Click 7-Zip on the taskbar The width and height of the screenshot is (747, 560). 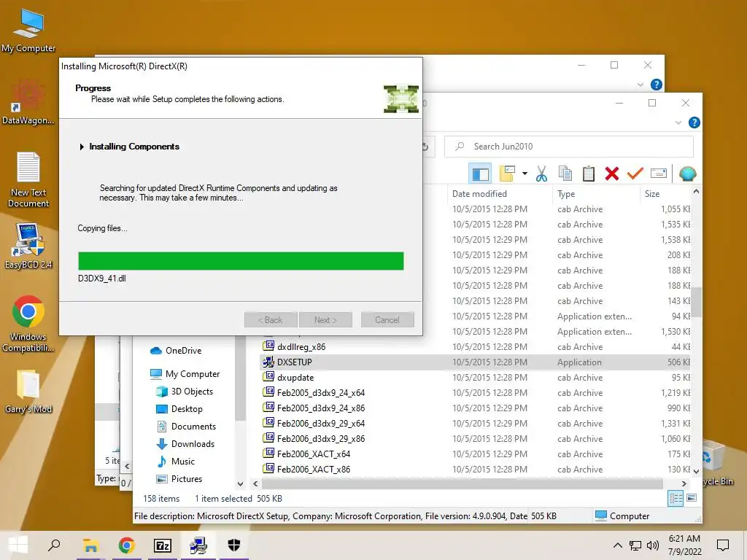(163, 545)
